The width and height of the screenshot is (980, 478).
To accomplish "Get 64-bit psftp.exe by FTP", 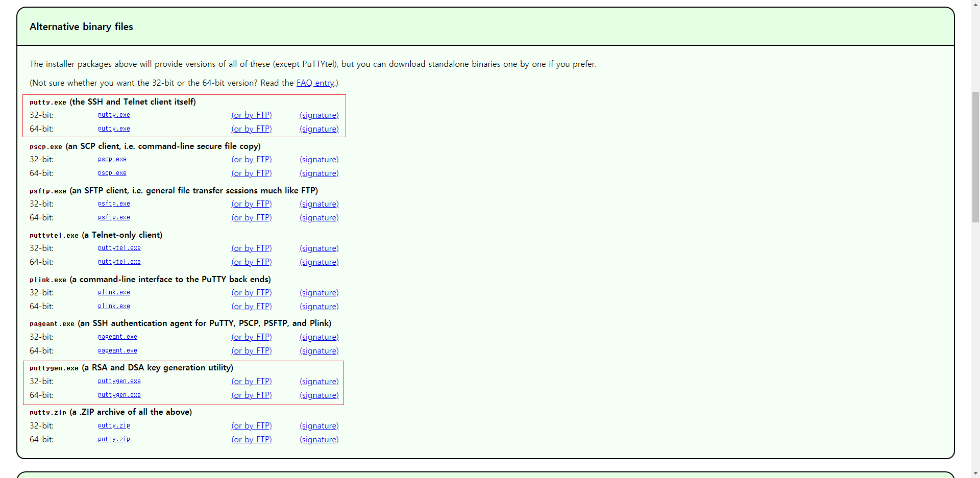I will [x=252, y=217].
